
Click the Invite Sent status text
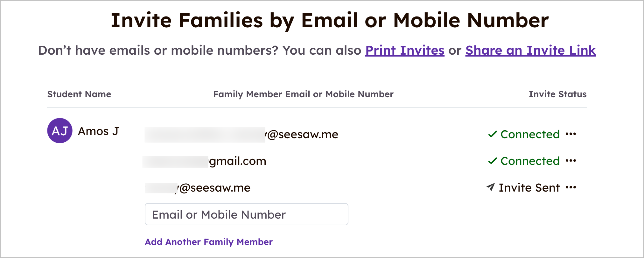(x=529, y=188)
